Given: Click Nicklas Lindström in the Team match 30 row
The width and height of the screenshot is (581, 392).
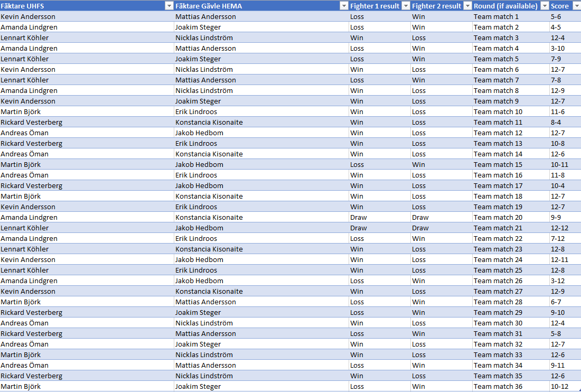Looking at the screenshot, I should (261, 323).
